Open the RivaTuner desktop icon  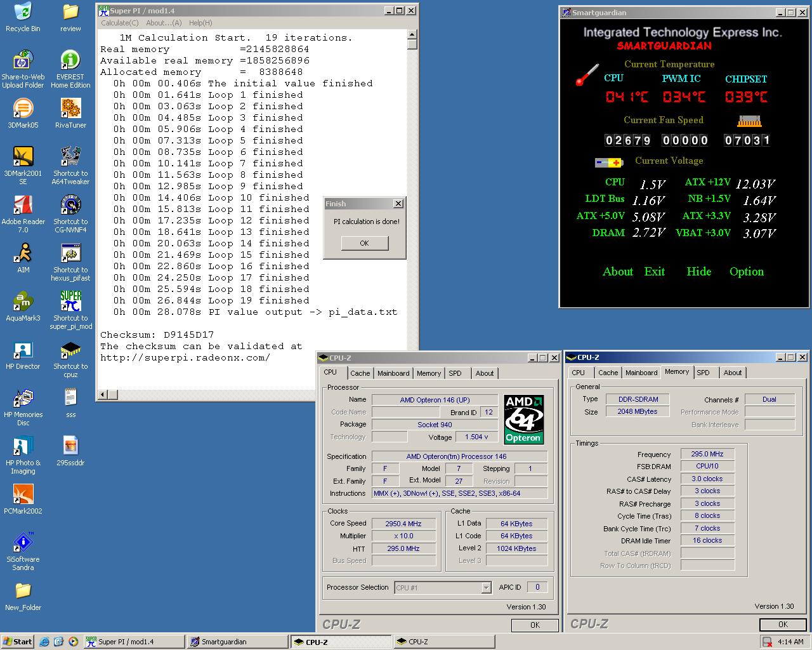pos(70,114)
